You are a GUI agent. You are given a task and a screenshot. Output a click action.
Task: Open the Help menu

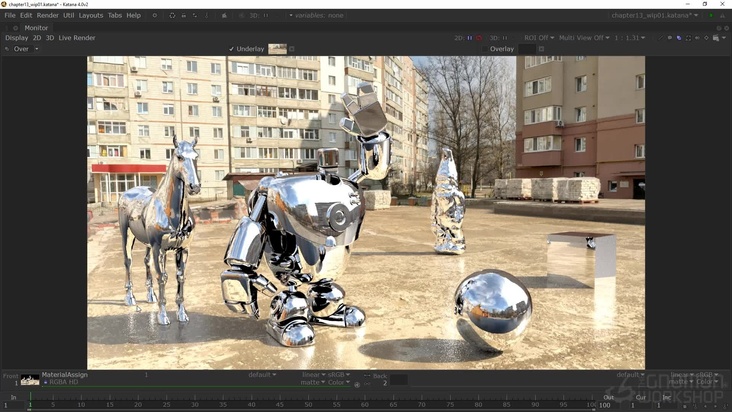click(134, 15)
